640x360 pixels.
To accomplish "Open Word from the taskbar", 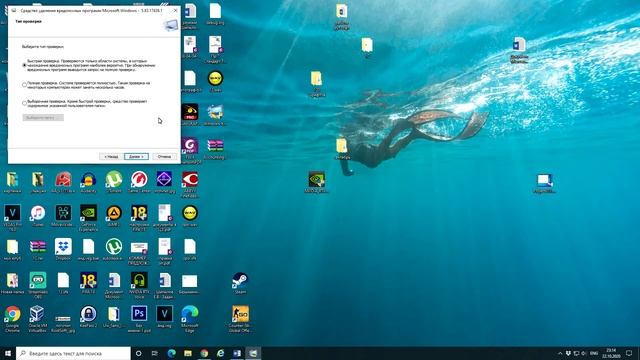I will [x=237, y=353].
